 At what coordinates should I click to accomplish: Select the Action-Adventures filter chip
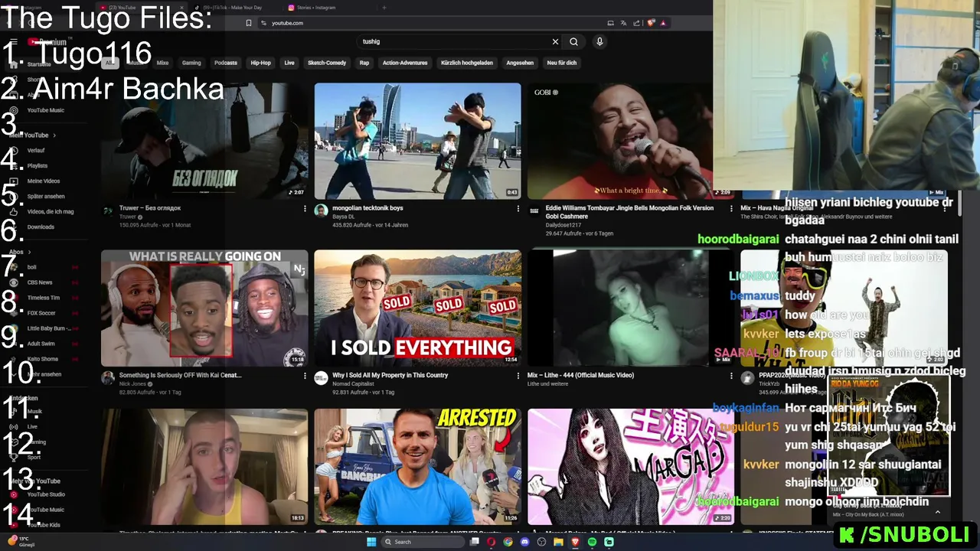(405, 63)
